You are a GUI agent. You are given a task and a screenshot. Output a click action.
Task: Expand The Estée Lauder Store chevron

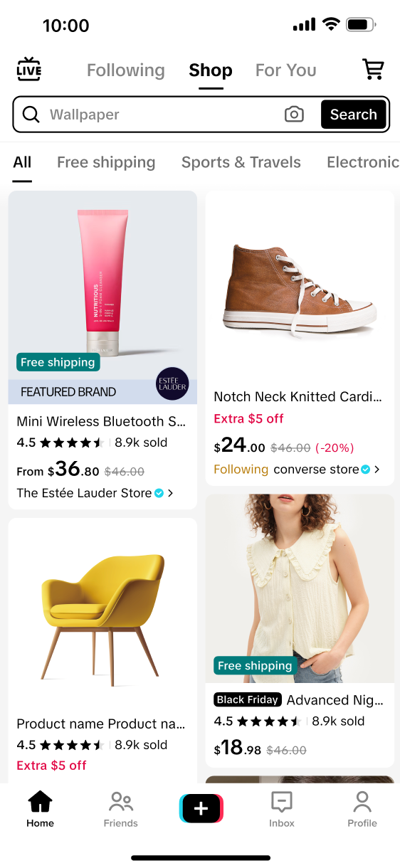171,493
